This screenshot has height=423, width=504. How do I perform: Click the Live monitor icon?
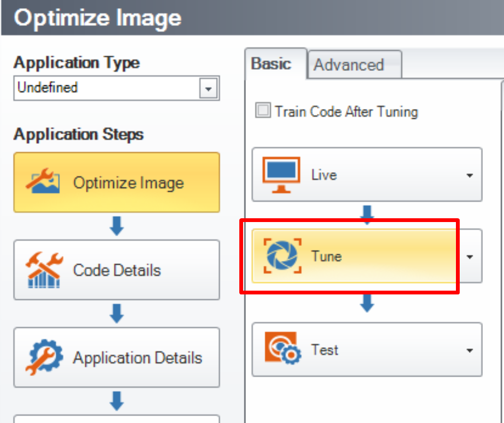pyautogui.click(x=281, y=174)
